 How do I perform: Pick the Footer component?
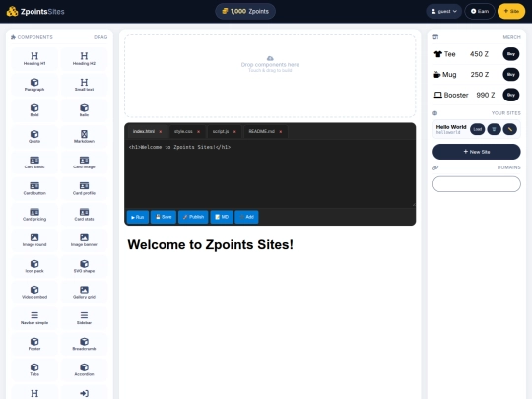34,344
